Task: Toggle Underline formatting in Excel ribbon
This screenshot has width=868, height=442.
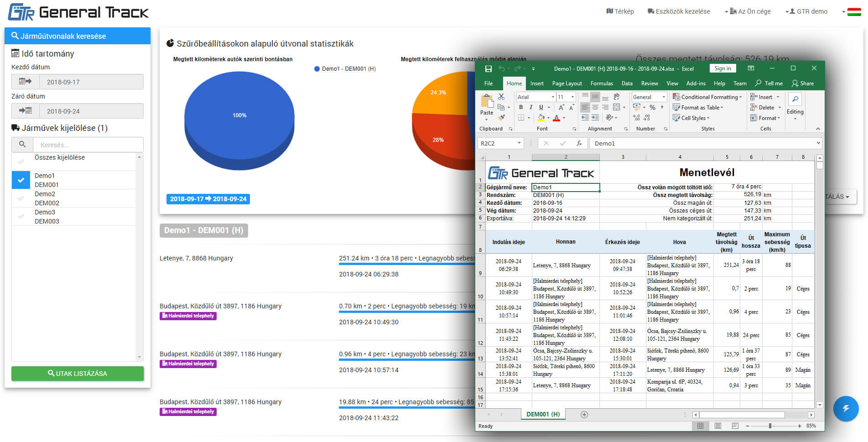Action: tap(541, 107)
